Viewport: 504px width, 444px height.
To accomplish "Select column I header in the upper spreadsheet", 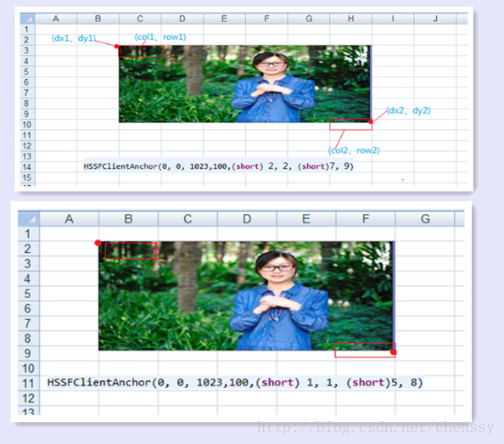I will [393, 19].
